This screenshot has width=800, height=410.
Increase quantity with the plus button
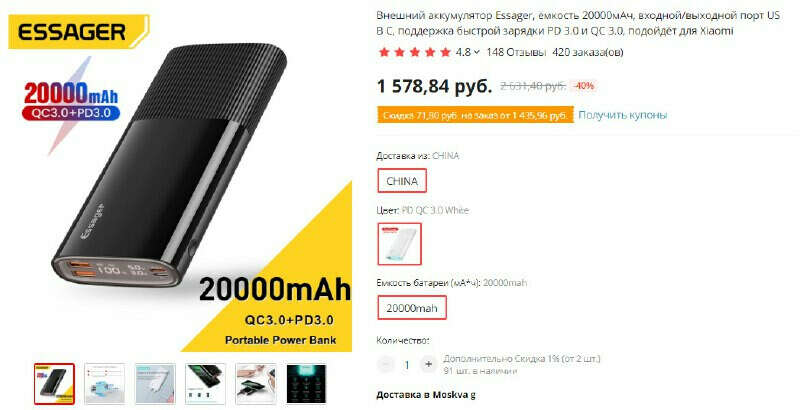(428, 365)
